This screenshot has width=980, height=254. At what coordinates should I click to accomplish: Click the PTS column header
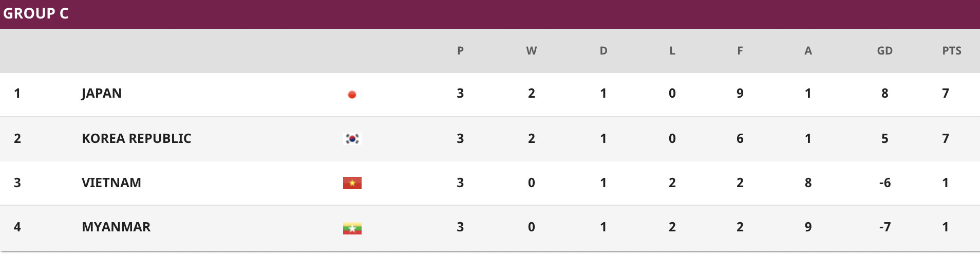(x=952, y=50)
